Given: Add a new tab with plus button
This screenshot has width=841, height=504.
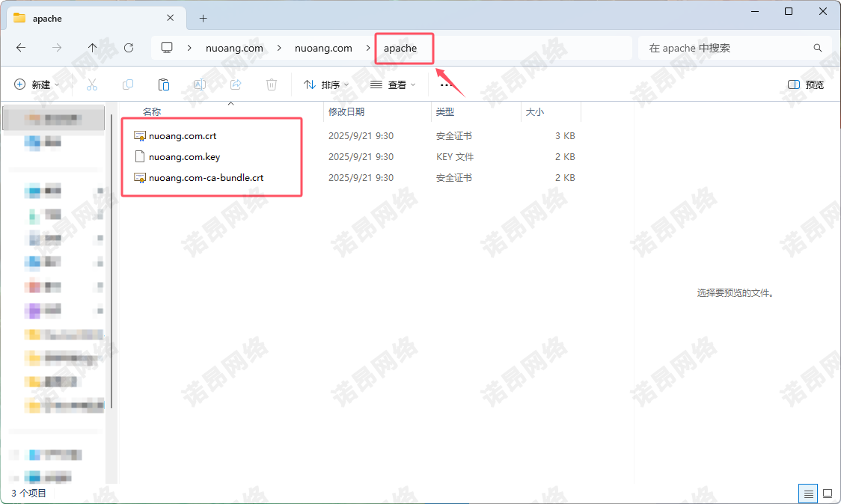Looking at the screenshot, I should 203,19.
